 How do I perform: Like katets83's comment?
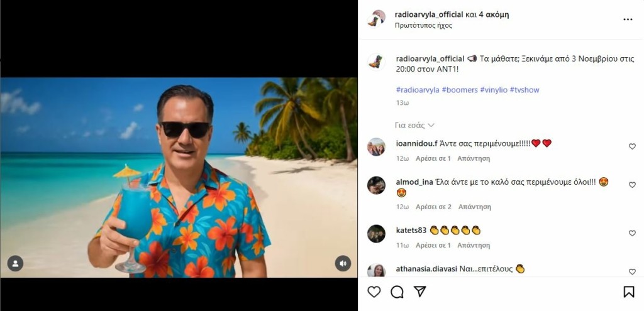tap(632, 233)
